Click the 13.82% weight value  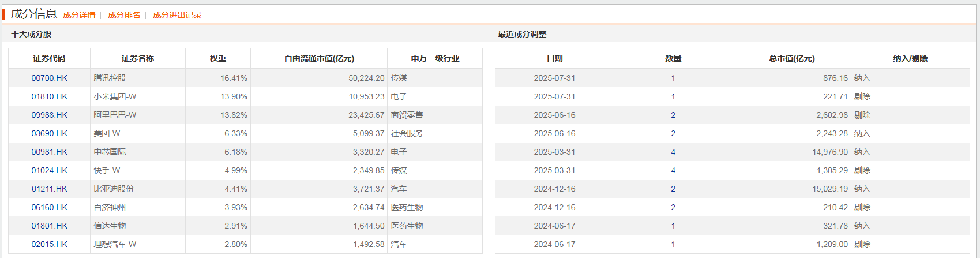pos(234,115)
